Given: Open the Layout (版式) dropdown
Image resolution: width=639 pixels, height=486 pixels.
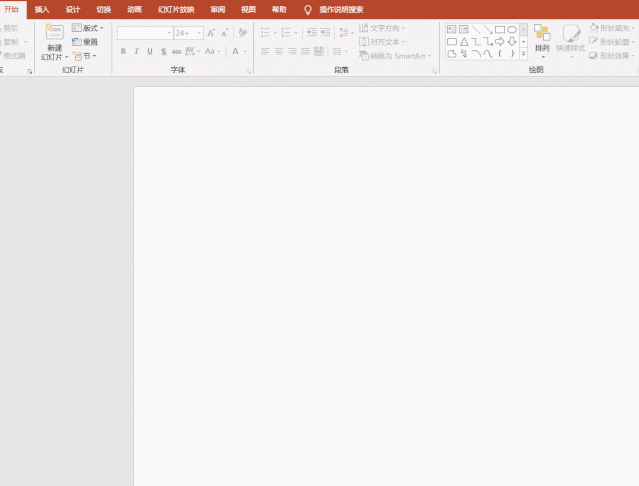Looking at the screenshot, I should pyautogui.click(x=88, y=28).
